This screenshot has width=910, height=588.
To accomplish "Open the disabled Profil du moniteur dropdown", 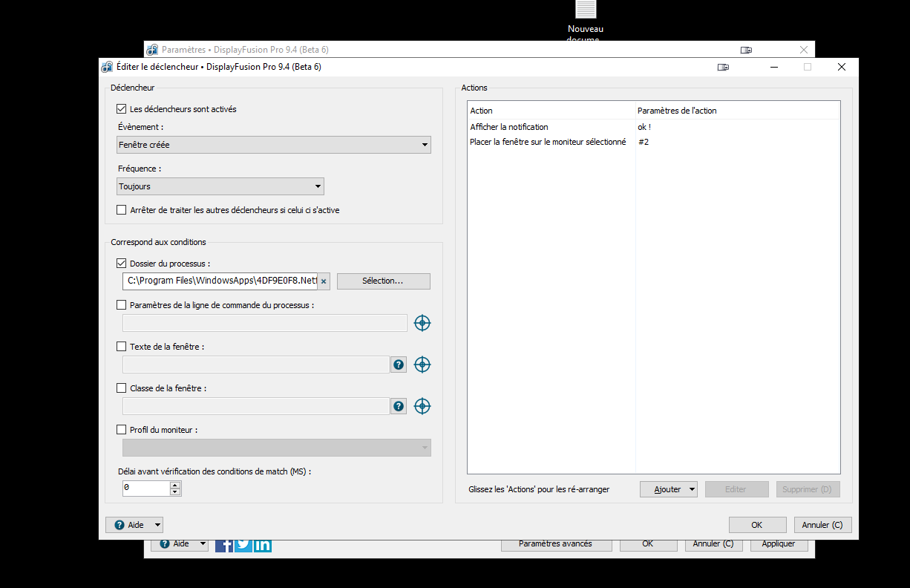I will coord(276,448).
